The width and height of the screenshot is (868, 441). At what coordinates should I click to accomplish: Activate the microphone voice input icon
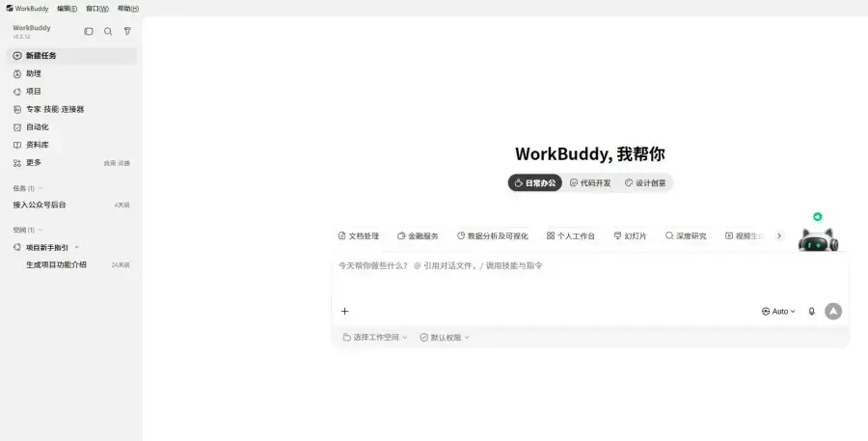tap(811, 312)
